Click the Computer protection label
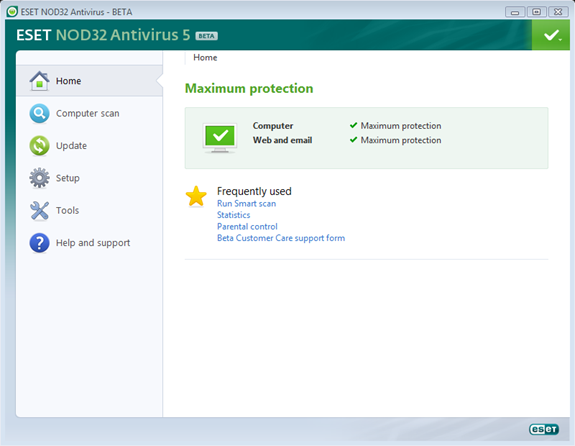 (273, 126)
